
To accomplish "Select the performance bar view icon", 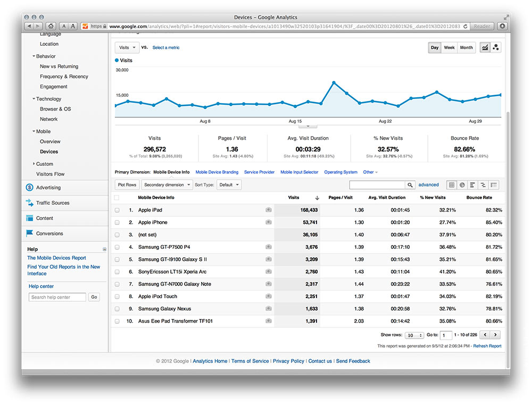I will pos(472,185).
